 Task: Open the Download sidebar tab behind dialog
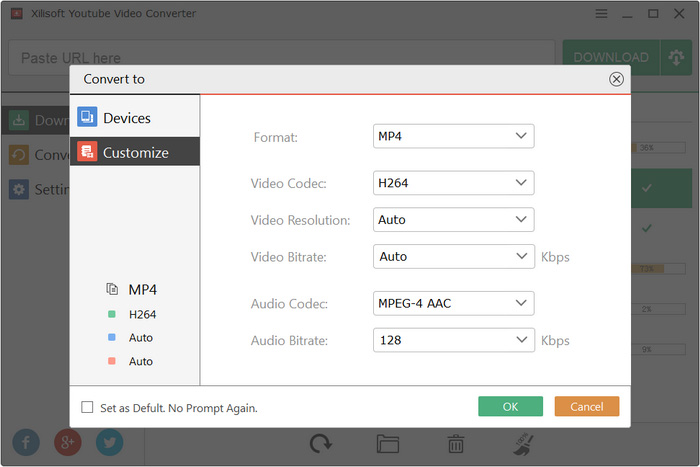pyautogui.click(x=36, y=120)
